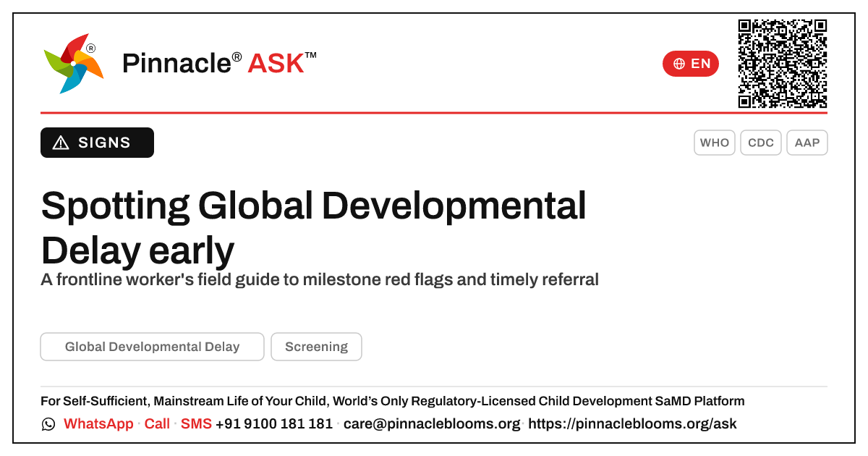Image resolution: width=868 pixels, height=456 pixels.
Task: Click the QR code image
Action: coord(783,64)
